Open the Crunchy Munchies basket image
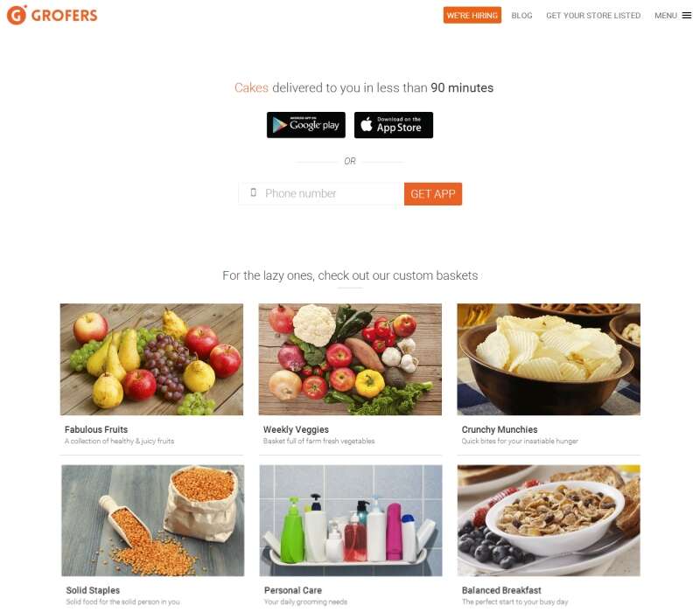 point(549,359)
